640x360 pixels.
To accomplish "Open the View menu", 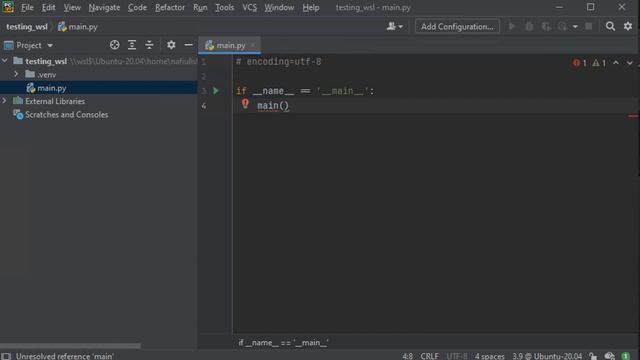I will click(x=72, y=7).
